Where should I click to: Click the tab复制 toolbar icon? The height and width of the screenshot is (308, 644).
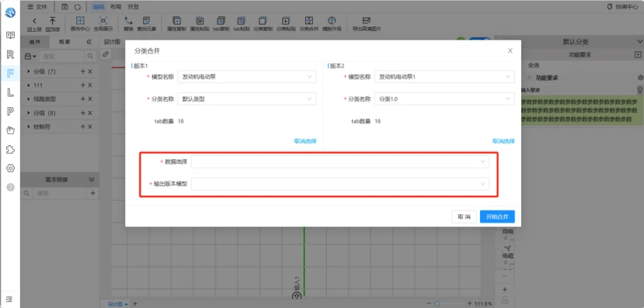pos(221,21)
